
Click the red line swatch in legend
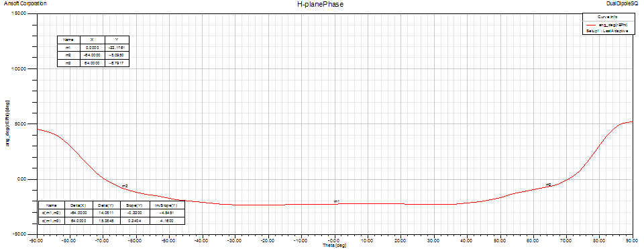[592, 25]
